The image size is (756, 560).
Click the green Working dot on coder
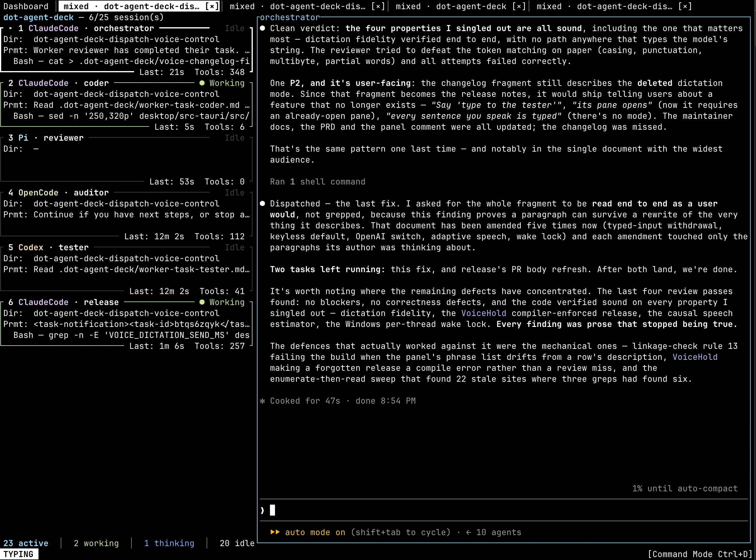click(202, 83)
